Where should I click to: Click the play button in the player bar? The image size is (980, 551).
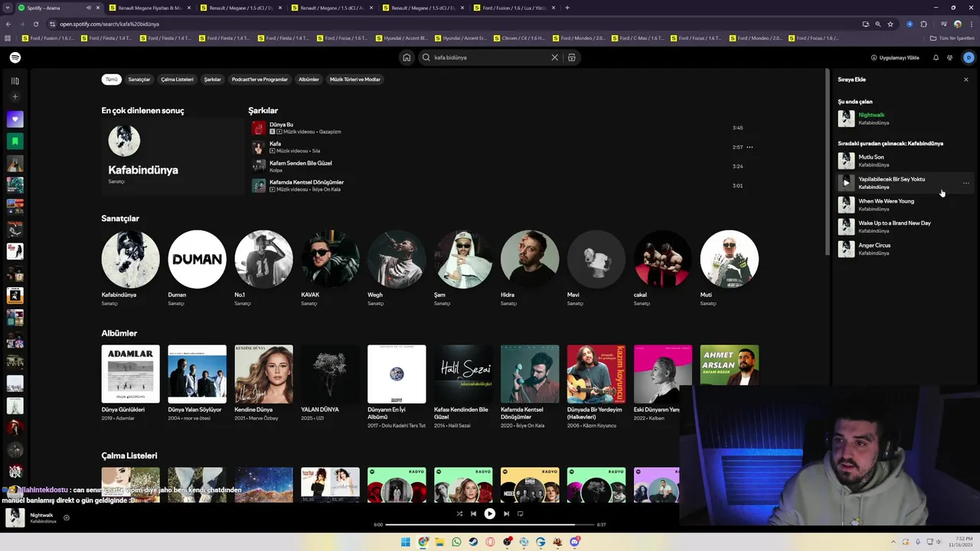pos(489,514)
